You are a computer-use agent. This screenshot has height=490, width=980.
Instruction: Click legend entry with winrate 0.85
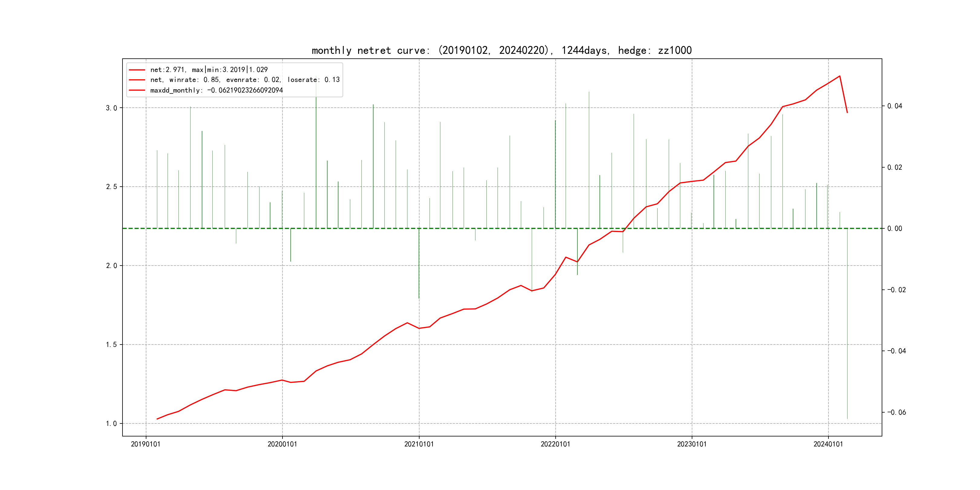pos(245,80)
